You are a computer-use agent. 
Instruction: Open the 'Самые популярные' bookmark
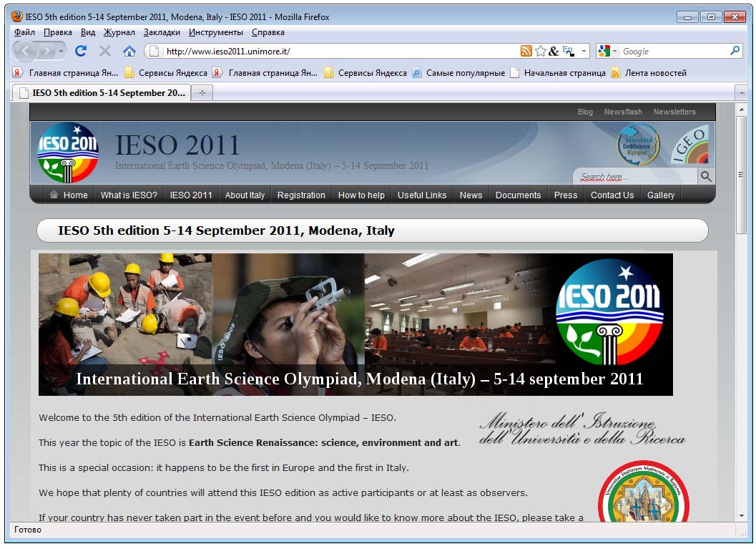coord(458,73)
